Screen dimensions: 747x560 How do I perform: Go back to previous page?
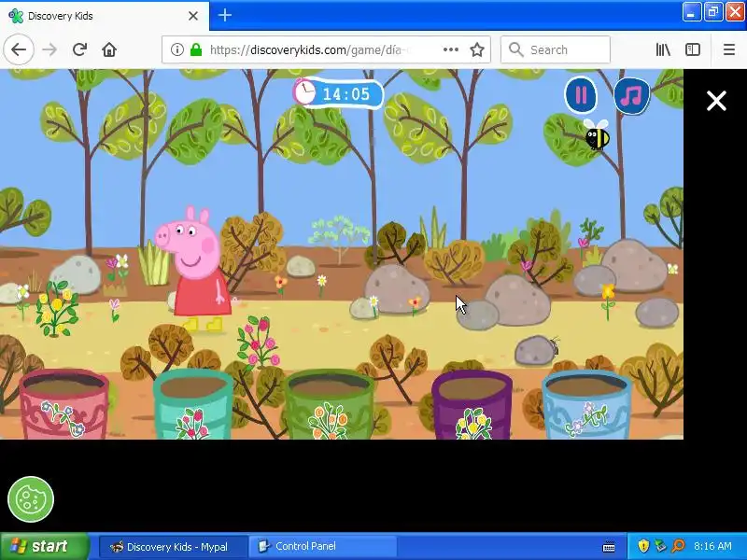coord(19,49)
